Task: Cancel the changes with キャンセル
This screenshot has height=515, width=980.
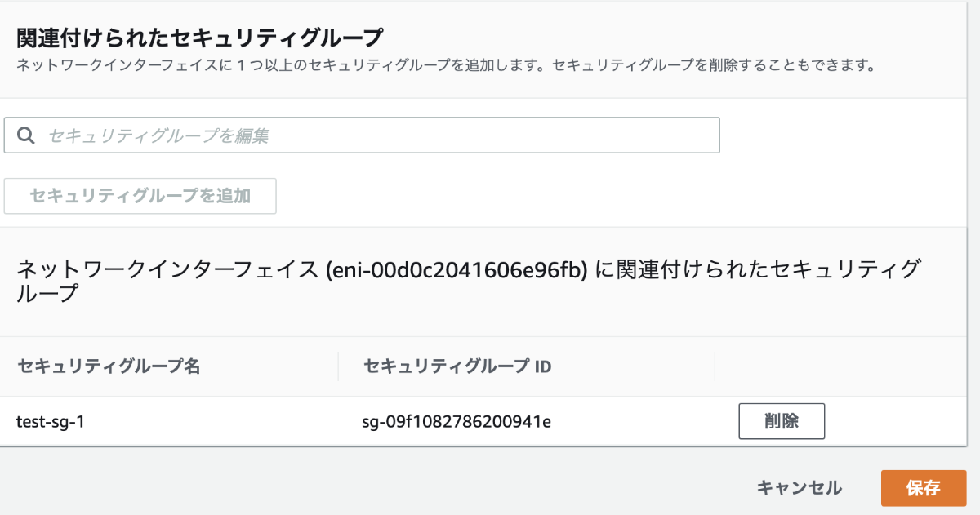Action: point(799,488)
